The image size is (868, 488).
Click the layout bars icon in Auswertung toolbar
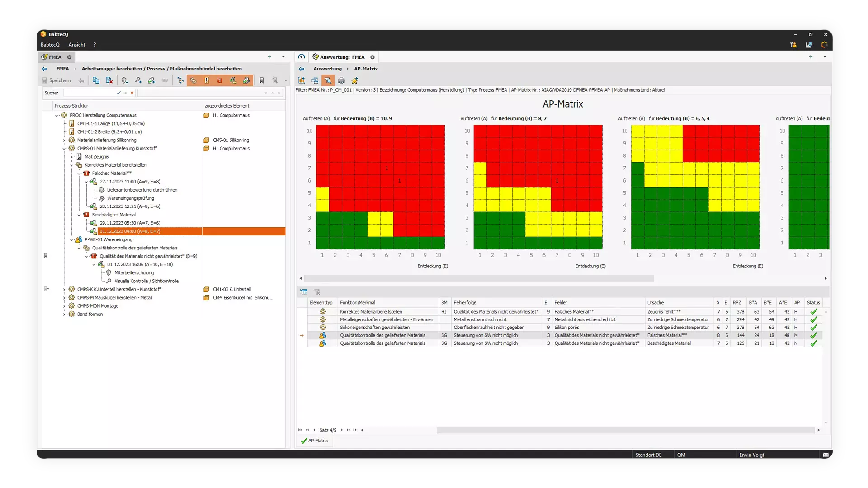click(x=315, y=80)
